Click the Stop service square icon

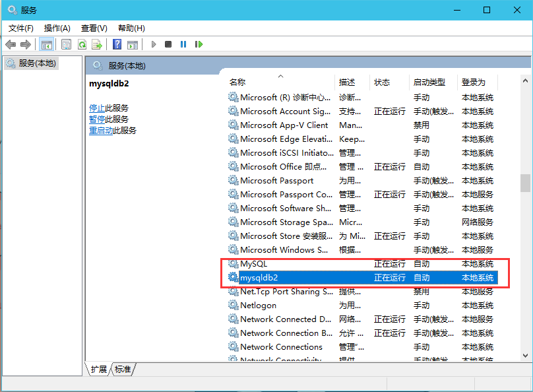pos(168,44)
